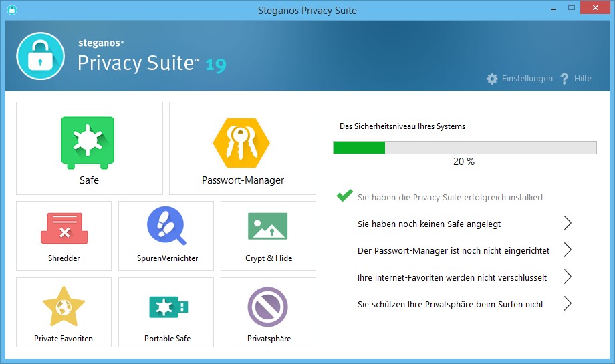
Task: Click the 'Portable Safe' tile label
Action: coord(168,338)
